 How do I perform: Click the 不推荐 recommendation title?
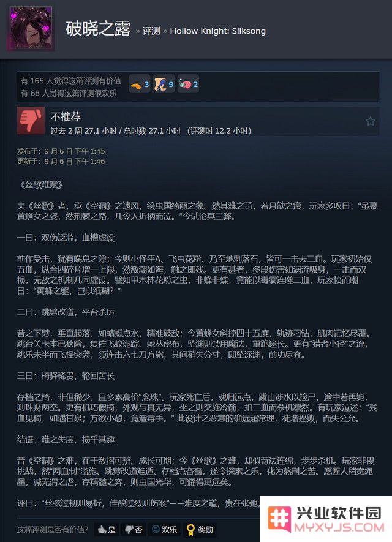(66, 116)
